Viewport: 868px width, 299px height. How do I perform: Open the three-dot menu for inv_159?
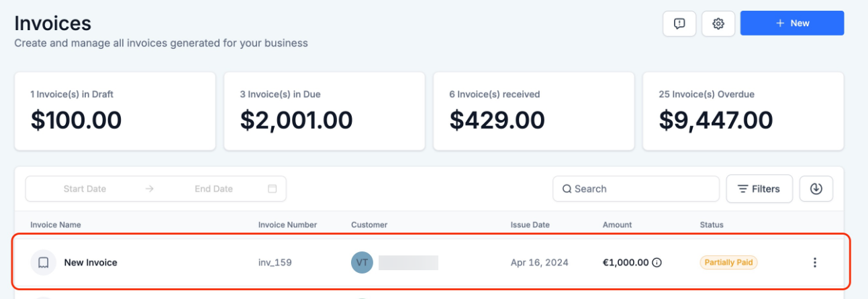(815, 263)
